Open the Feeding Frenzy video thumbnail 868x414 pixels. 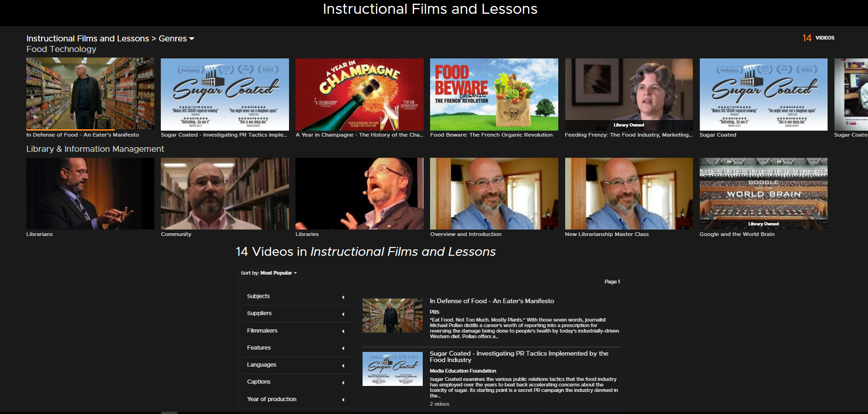click(x=629, y=94)
